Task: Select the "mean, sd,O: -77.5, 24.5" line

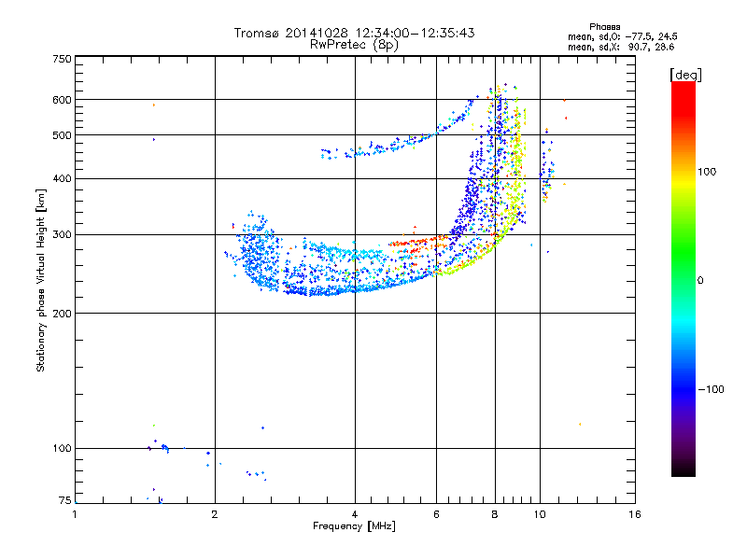Action: (x=622, y=37)
